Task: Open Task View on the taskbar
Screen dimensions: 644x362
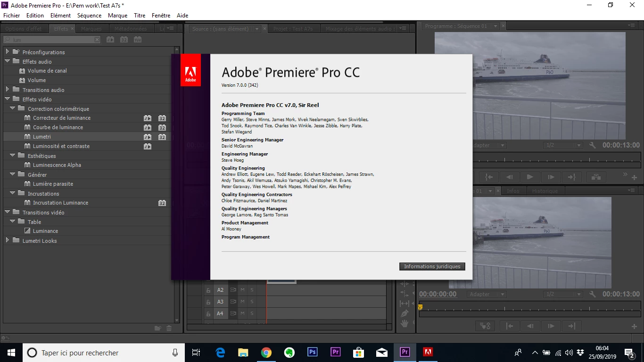Action: click(x=196, y=352)
